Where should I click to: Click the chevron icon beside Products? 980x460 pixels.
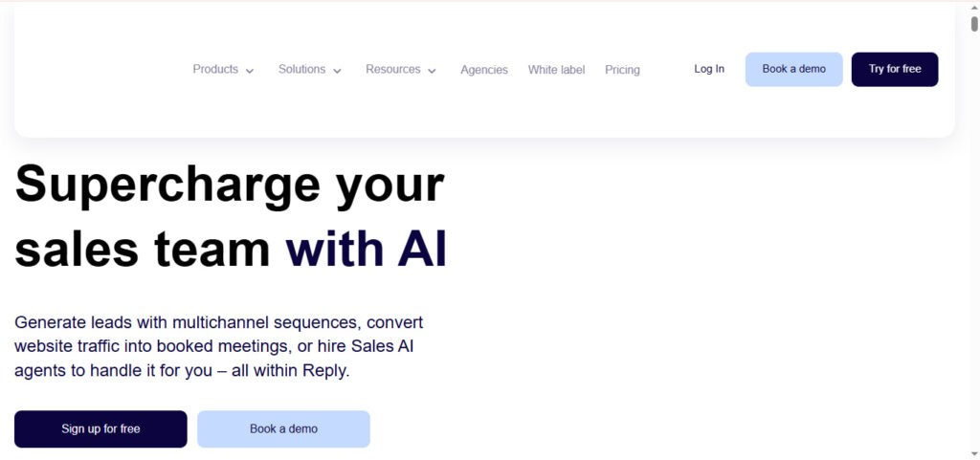[250, 71]
